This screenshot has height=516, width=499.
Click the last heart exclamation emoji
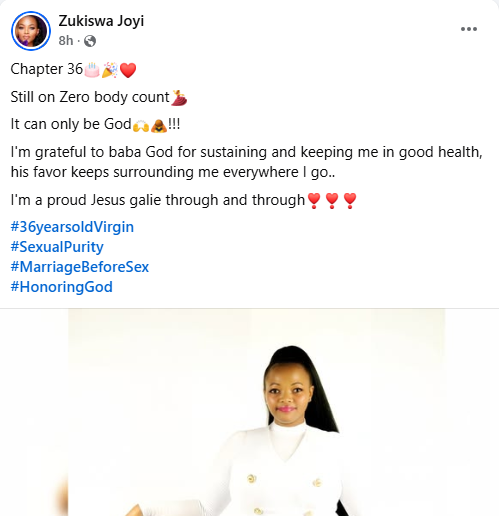pyautogui.click(x=350, y=201)
